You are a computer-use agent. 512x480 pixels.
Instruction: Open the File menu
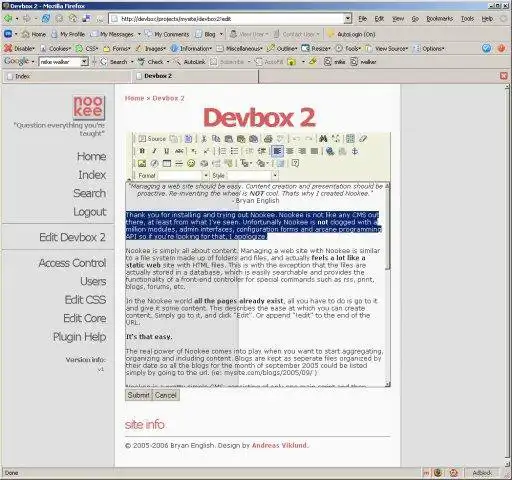[362, 19]
